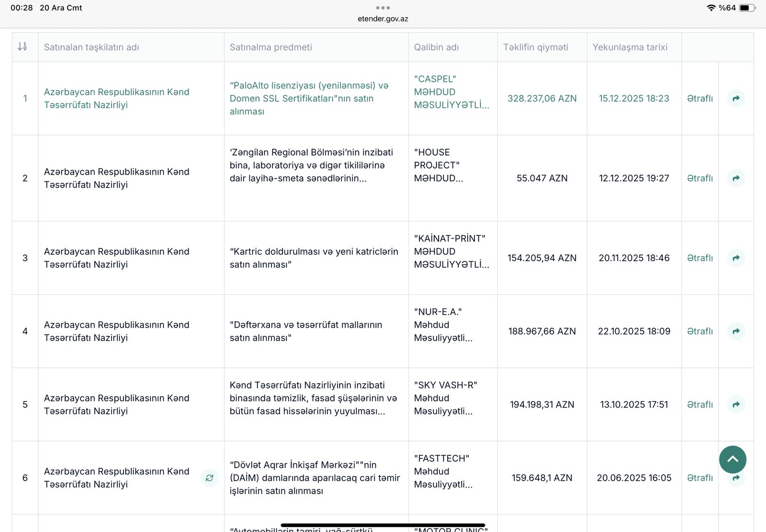Open Ətraflı details for FASTTECH tender
The height and width of the screenshot is (532, 766).
coord(699,478)
